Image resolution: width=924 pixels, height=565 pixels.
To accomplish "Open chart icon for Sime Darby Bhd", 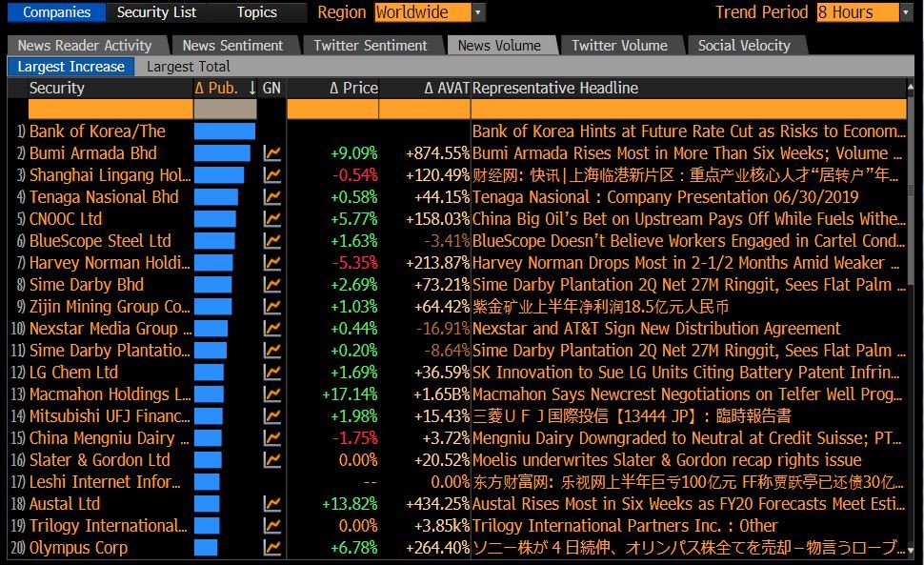I will coord(271,285).
